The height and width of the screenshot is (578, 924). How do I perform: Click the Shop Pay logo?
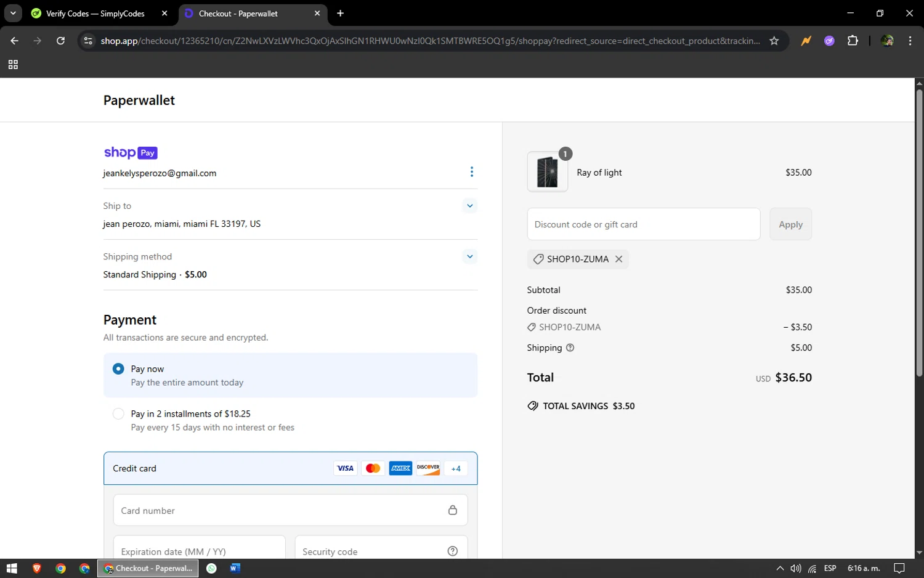coord(131,153)
